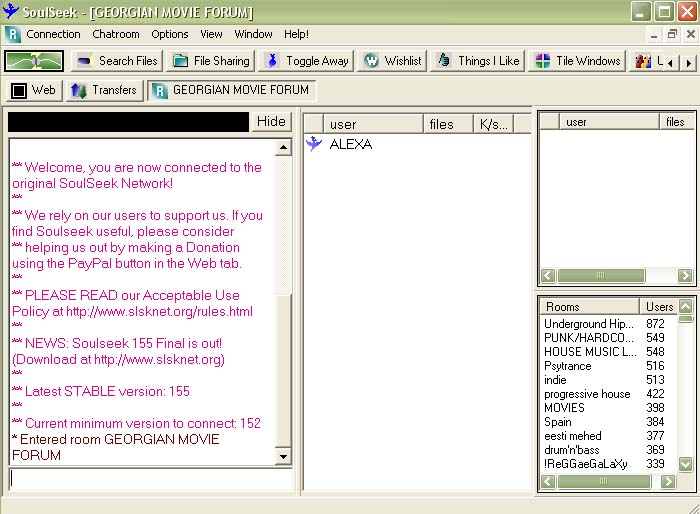Viewport: 700px width, 514px height.
Task: Click rooms list horizontal scroll right arrow
Action: point(668,481)
